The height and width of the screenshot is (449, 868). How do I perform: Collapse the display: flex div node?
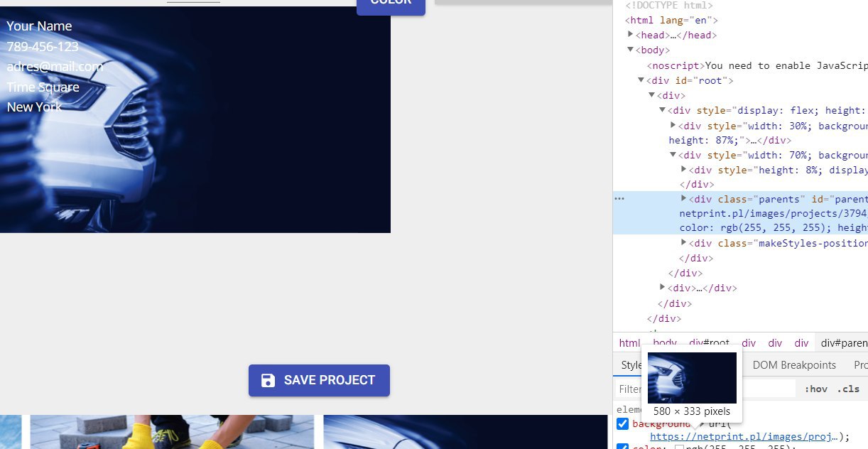click(663, 110)
